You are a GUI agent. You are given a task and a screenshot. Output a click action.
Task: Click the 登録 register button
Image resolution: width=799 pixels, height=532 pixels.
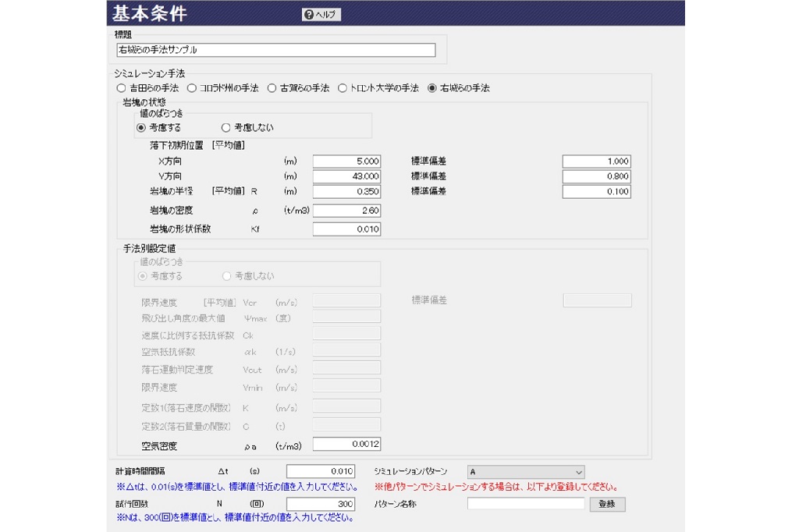coord(607,504)
